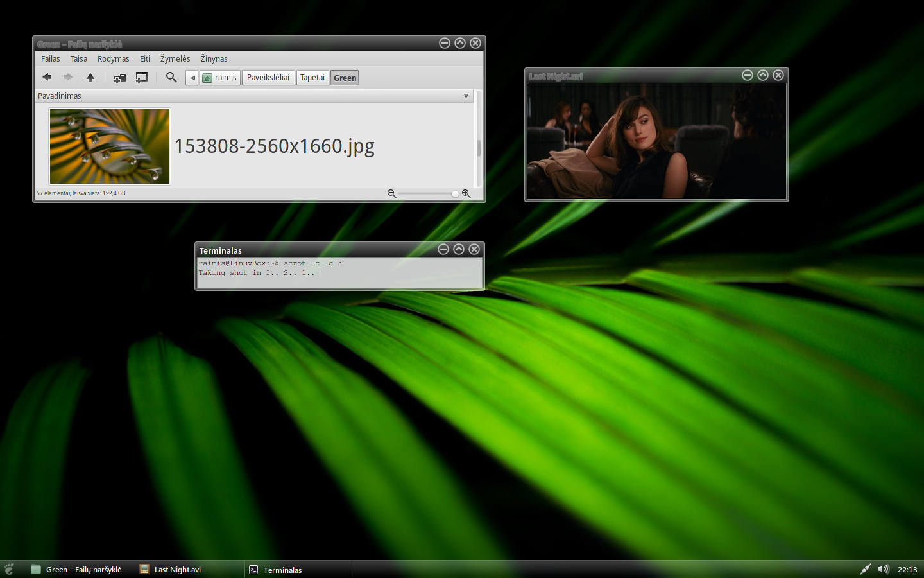924x578 pixels.
Task: Select the palm leaf image thumbnail
Action: point(110,146)
